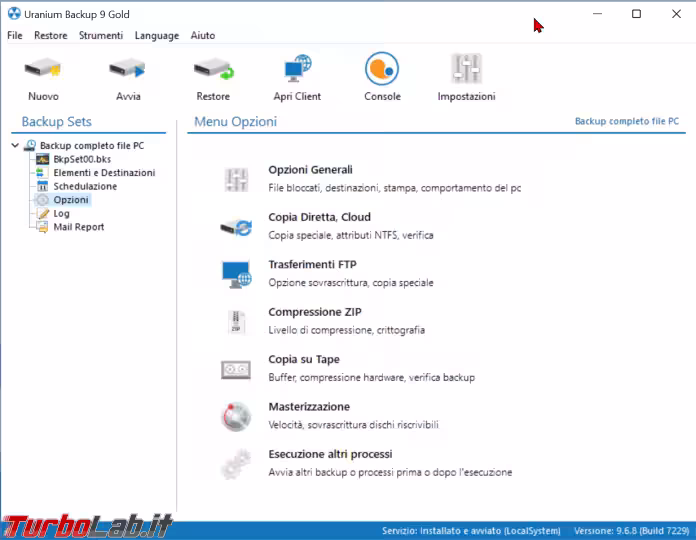696x540 pixels.
Task: Click 'Velocità, sovrascrittura dischi riscrivibili' text
Action: click(x=353, y=425)
